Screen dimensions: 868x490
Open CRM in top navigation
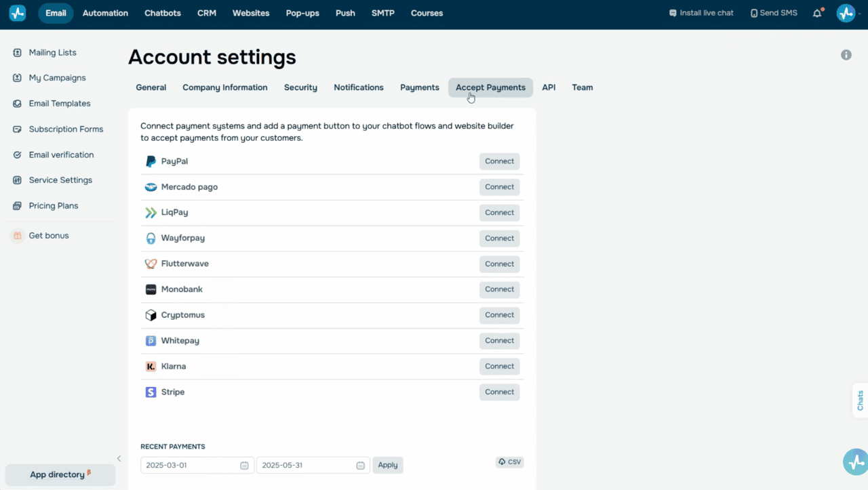(207, 13)
